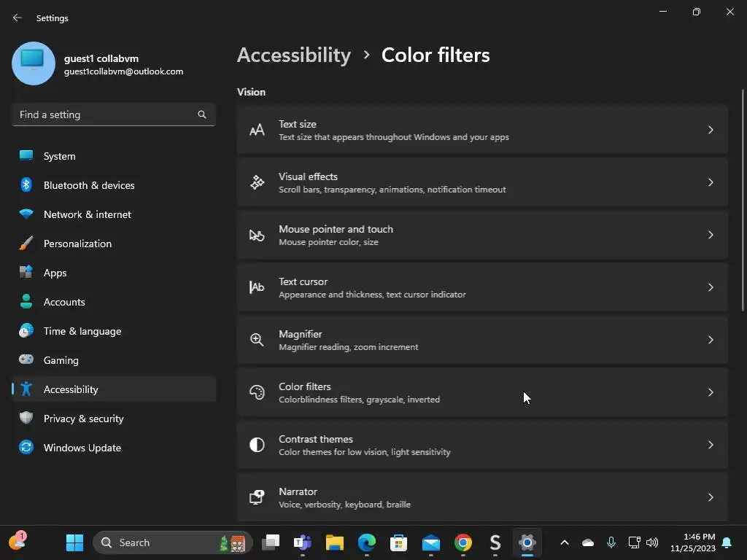Click the Text size icon
Image resolution: width=747 pixels, height=560 pixels.
pos(257,130)
